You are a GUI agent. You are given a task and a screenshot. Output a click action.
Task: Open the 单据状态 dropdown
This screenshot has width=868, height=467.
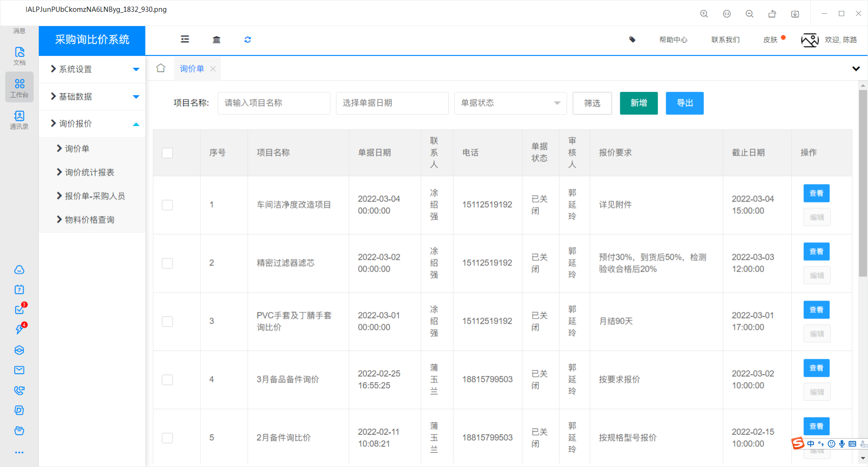pyautogui.click(x=510, y=103)
